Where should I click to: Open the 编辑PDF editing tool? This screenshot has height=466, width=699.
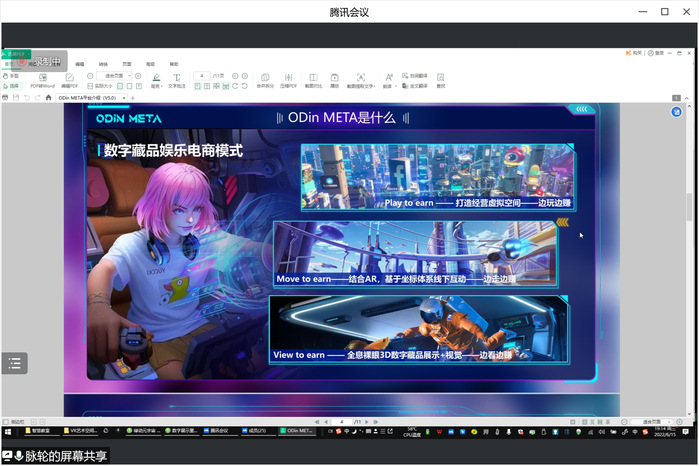[x=70, y=81]
